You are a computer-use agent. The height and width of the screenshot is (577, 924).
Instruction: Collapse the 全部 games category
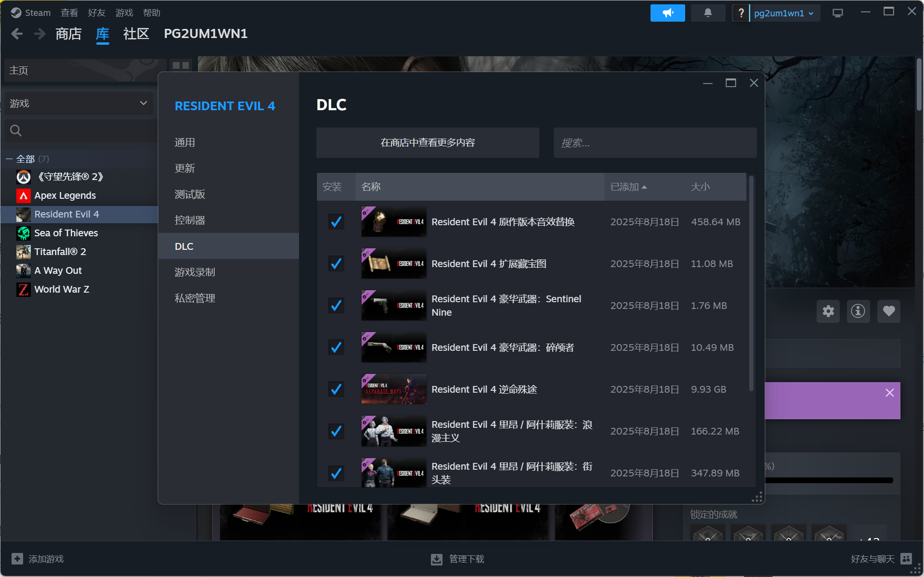click(9, 159)
